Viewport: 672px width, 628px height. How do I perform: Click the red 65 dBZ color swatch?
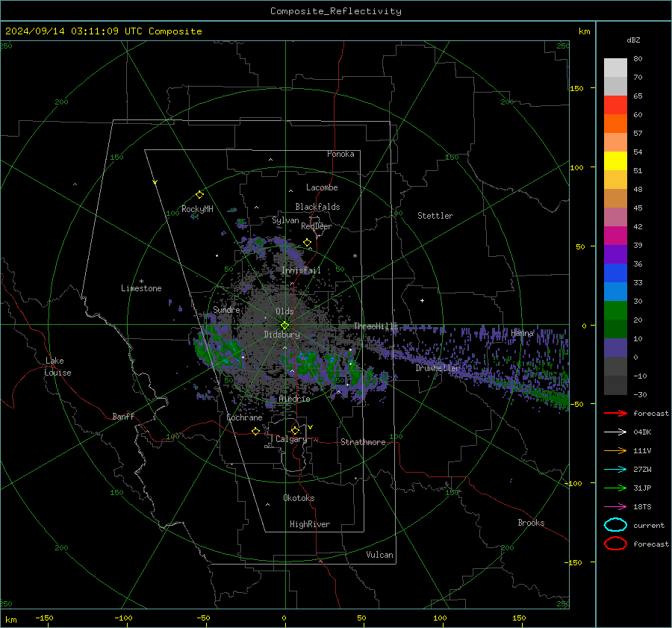click(615, 105)
